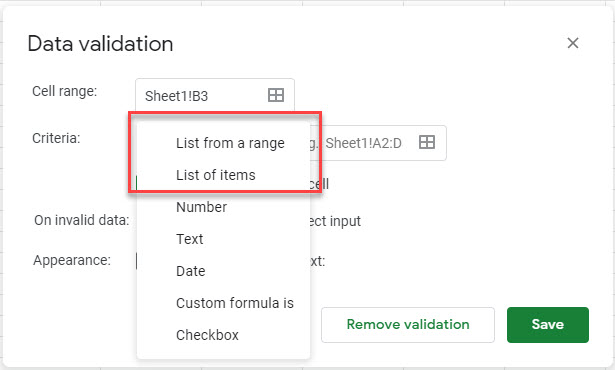Choose 'Checkbox' criteria option
Screen dimensions: 615x370
[x=224, y=335]
